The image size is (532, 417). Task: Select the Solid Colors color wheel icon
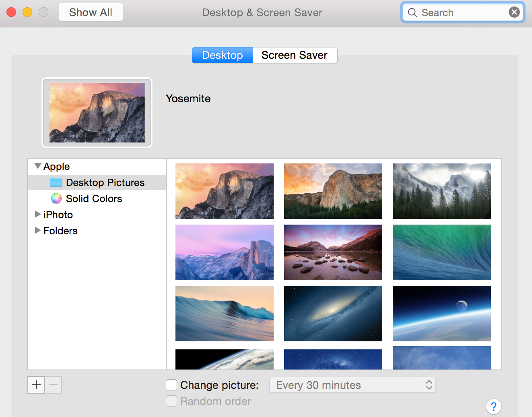(x=56, y=198)
